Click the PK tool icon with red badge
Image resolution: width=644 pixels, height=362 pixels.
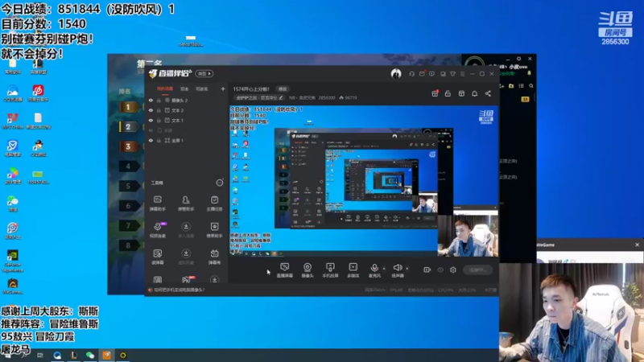pyautogui.click(x=187, y=279)
